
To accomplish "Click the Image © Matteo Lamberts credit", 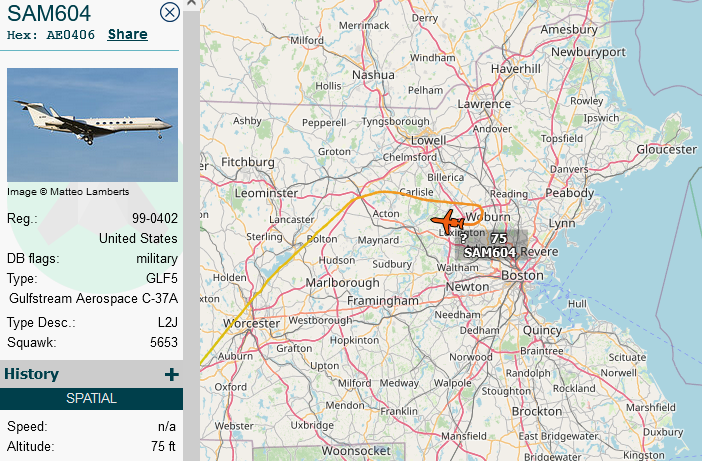I will [68, 192].
